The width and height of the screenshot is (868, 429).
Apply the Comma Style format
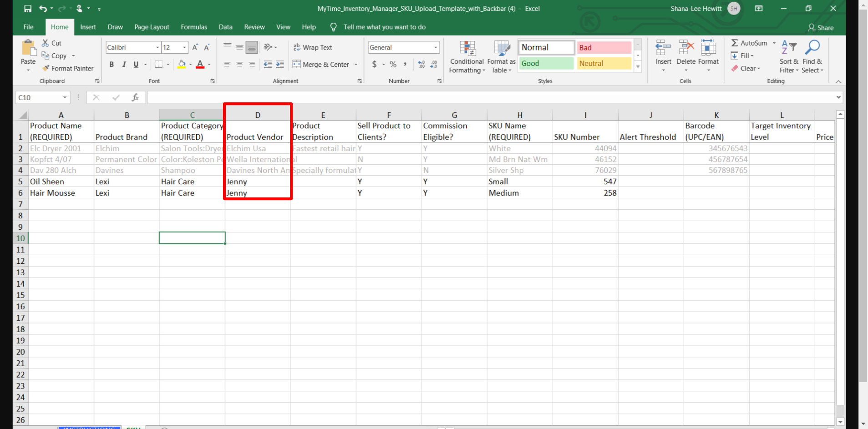(x=405, y=65)
